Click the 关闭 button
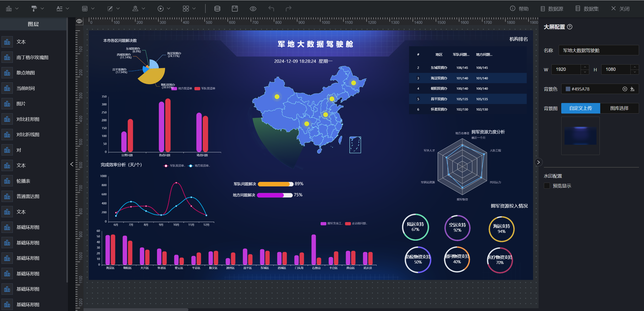The height and width of the screenshot is (311, 644). (620, 9)
